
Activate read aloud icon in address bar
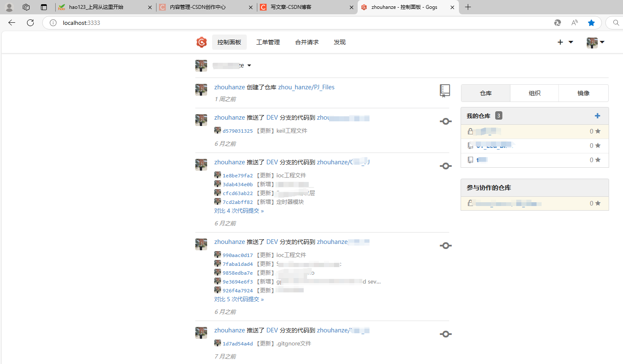[x=574, y=23]
